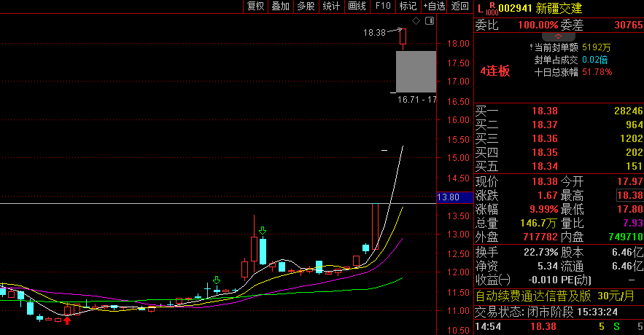
Task: Click the 封单占成交 0.02倍 value
Action: (594, 60)
